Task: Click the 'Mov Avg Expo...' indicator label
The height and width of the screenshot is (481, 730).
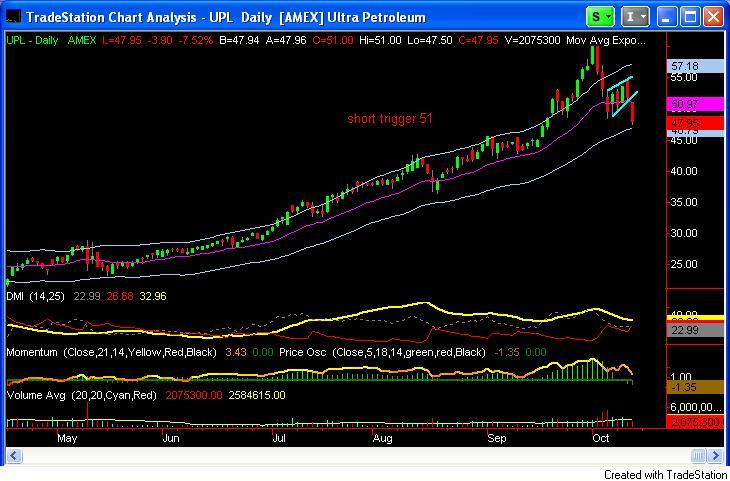Action: (x=606, y=41)
